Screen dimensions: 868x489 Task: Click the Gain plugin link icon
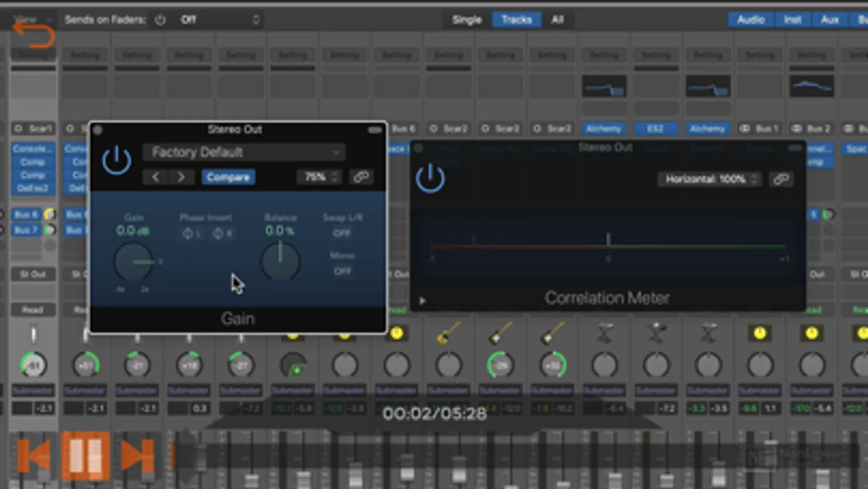click(361, 177)
